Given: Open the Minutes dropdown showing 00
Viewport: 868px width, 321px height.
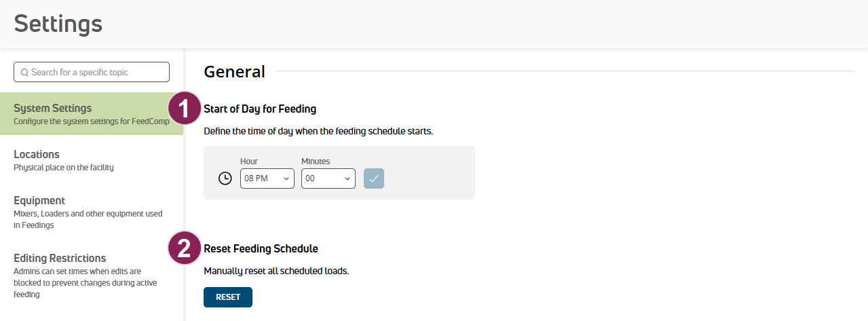Looking at the screenshot, I should [328, 178].
